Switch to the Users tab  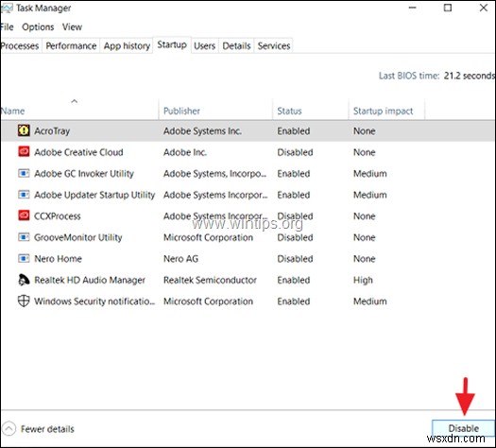[204, 46]
